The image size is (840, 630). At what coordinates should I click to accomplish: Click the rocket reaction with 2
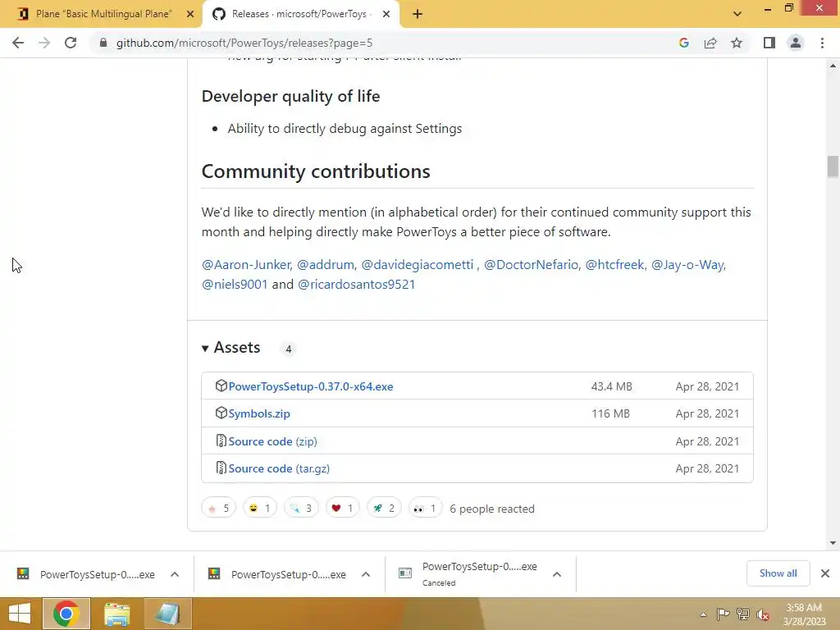click(x=384, y=508)
